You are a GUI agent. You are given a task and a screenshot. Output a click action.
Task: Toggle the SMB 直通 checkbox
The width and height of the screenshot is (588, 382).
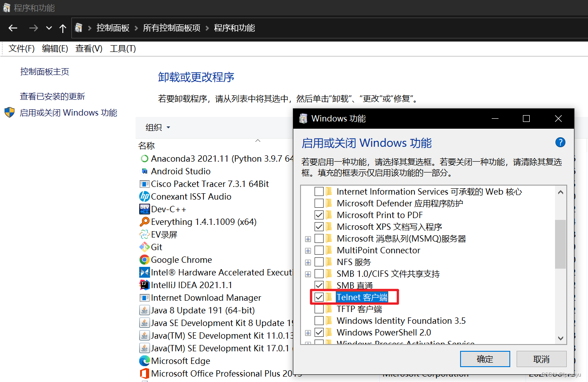pyautogui.click(x=319, y=285)
